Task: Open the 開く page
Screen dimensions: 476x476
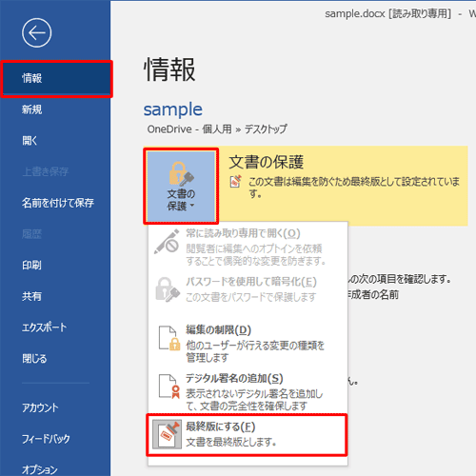Action: pos(30,141)
